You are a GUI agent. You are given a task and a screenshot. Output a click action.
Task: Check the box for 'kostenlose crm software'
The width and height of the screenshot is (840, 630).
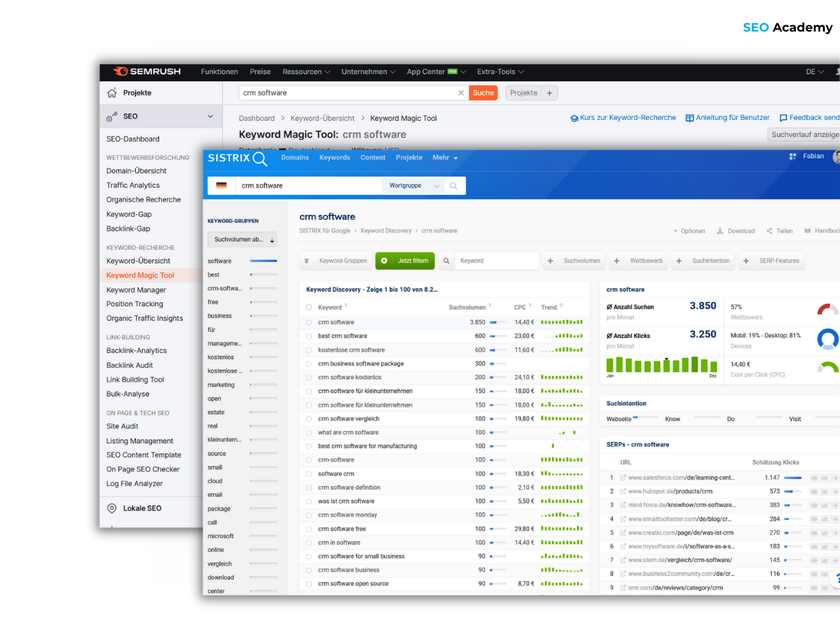pyautogui.click(x=309, y=350)
